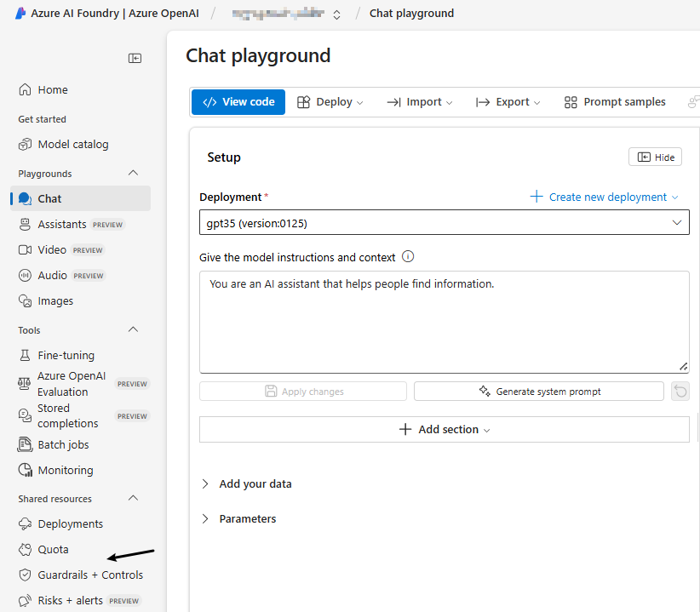
Task: Click the Monitoring chart icon
Action: pos(26,470)
